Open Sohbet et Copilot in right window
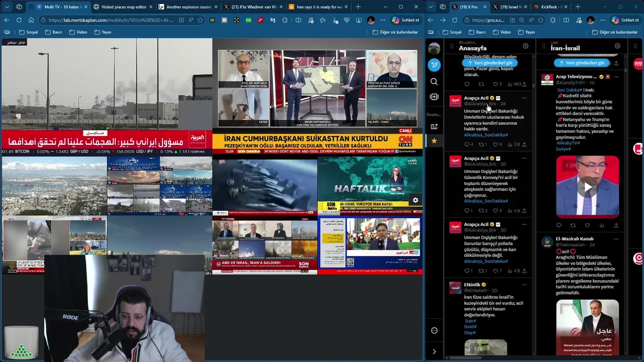 pyautogui.click(x=625, y=20)
